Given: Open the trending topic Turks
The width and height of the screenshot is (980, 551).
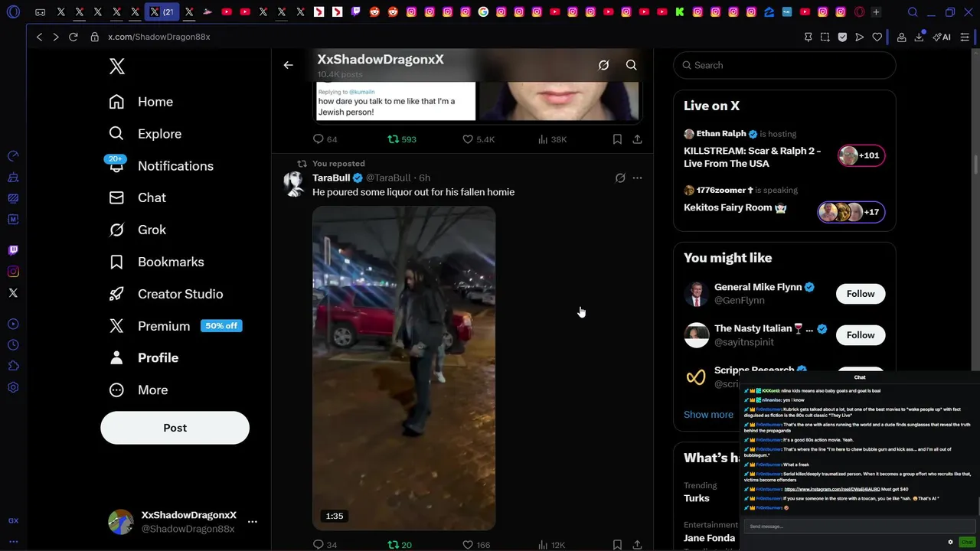Looking at the screenshot, I should (697, 498).
